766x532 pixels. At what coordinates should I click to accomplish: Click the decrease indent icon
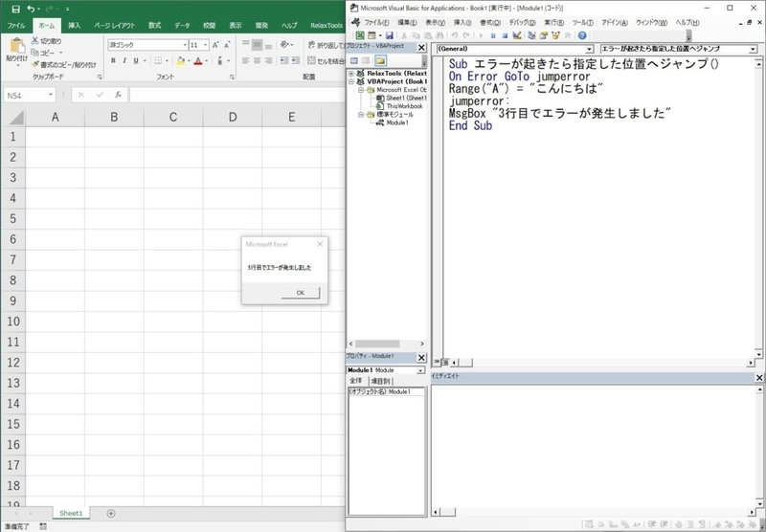283,61
